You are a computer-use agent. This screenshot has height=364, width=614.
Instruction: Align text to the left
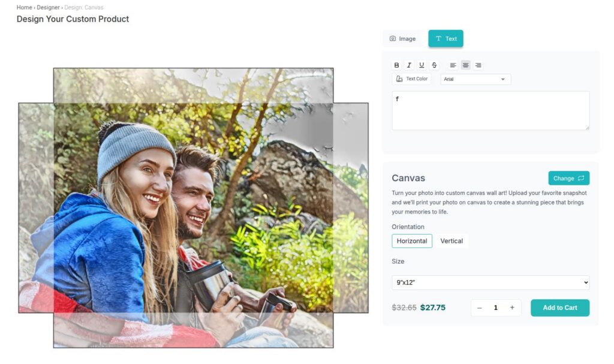[453, 65]
